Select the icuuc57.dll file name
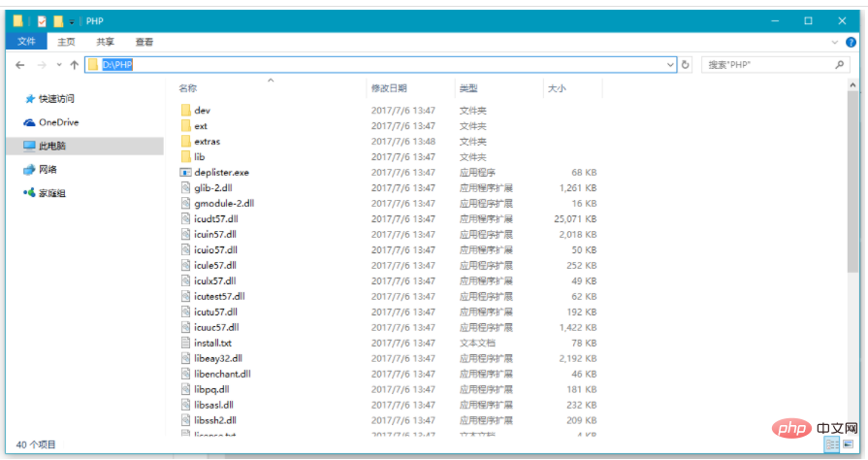Viewport: 868px width, 460px height. pos(216,328)
